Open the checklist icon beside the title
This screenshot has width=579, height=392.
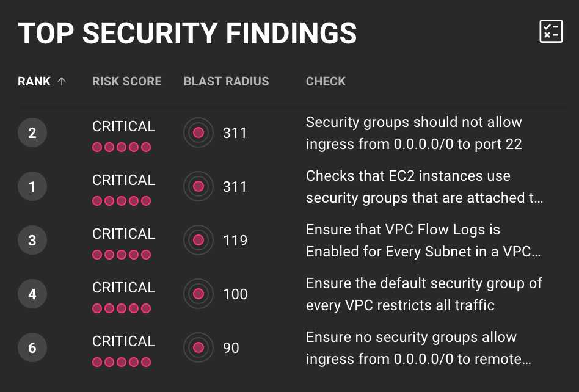pos(551,31)
